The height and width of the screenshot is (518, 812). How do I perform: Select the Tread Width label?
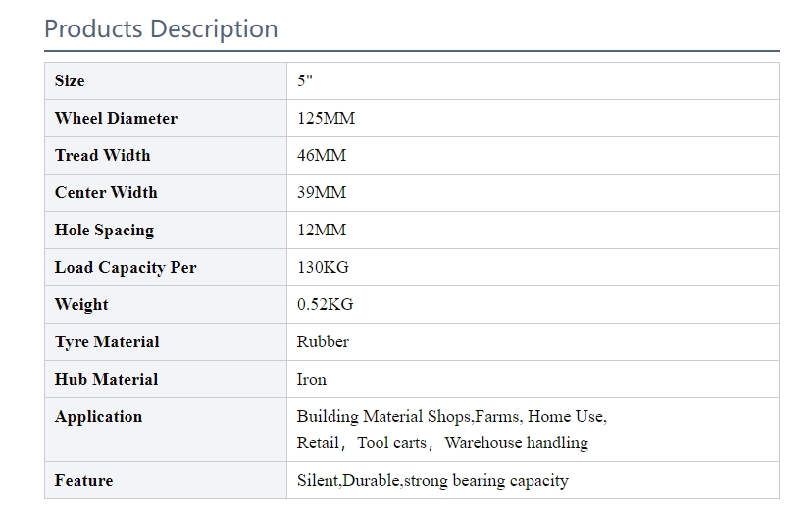pos(103,155)
